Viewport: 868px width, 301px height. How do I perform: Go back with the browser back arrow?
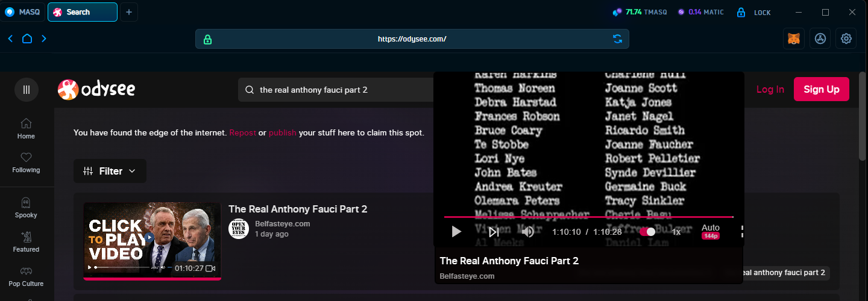pos(10,39)
